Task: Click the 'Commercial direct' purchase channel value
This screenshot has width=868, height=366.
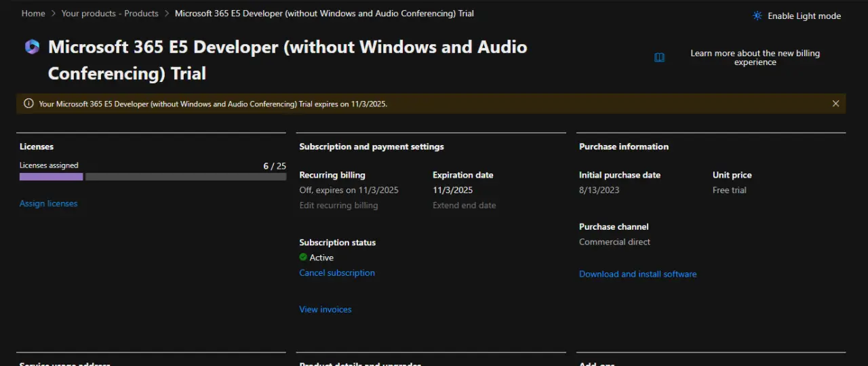Action: tap(614, 242)
